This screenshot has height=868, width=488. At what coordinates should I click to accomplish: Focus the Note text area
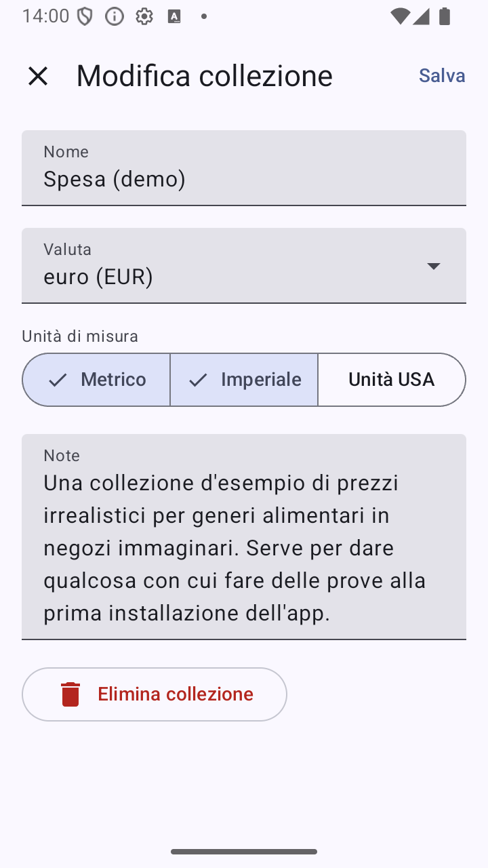coord(244,537)
